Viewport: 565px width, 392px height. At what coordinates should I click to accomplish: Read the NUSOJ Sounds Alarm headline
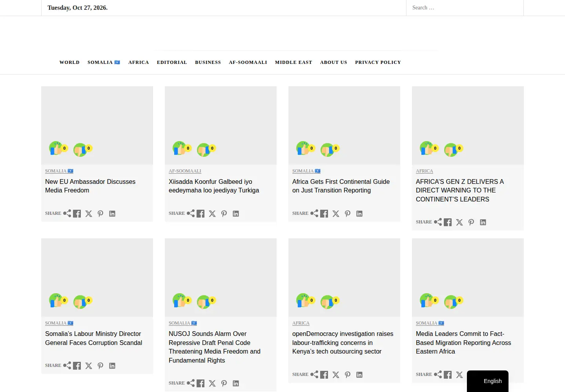pyautogui.click(x=215, y=347)
